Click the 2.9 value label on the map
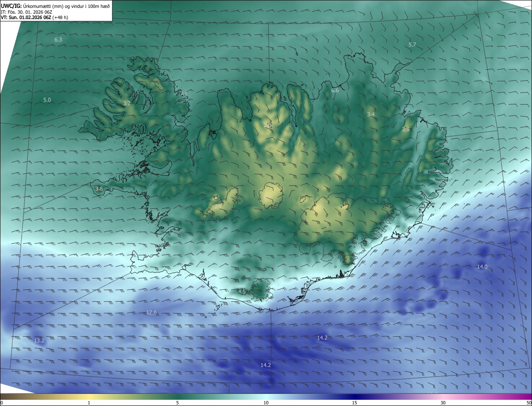Viewport: 532px width, 406px height. (x=406, y=130)
